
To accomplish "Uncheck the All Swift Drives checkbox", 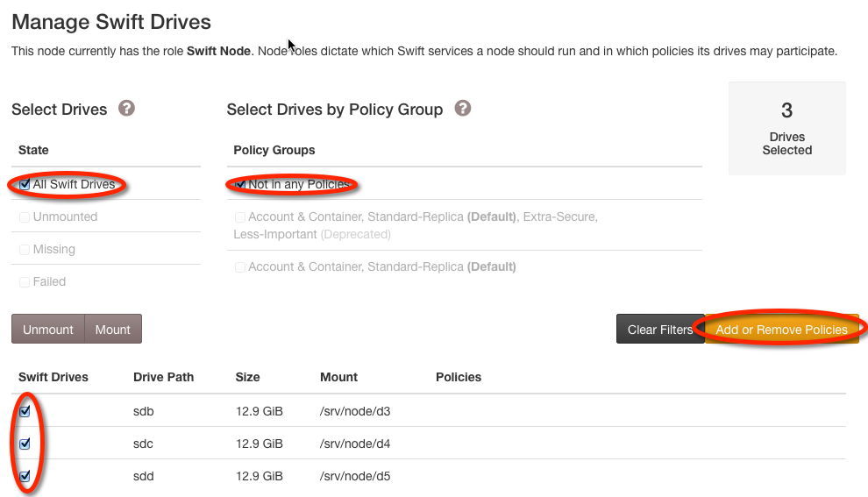I will 25,184.
